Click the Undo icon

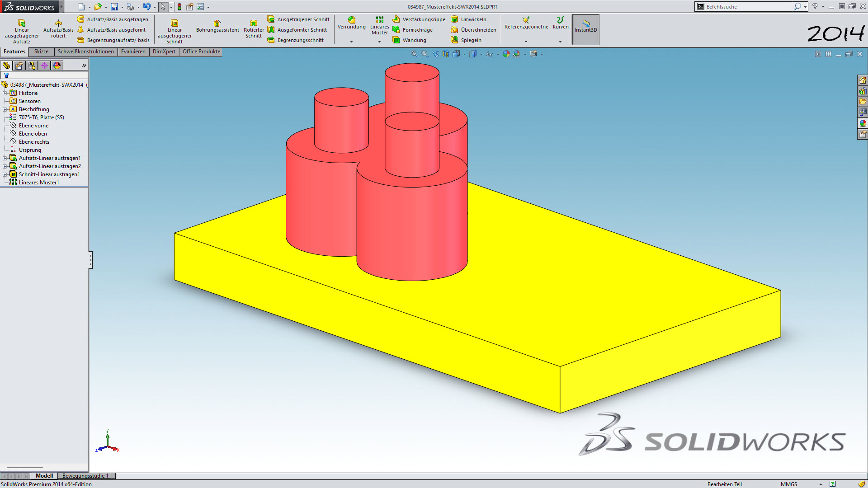(x=146, y=7)
